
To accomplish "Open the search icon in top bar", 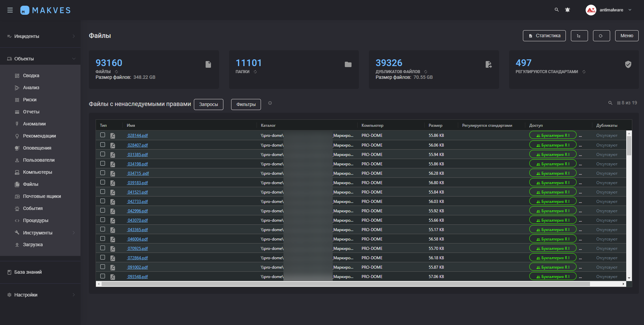I will [x=556, y=10].
